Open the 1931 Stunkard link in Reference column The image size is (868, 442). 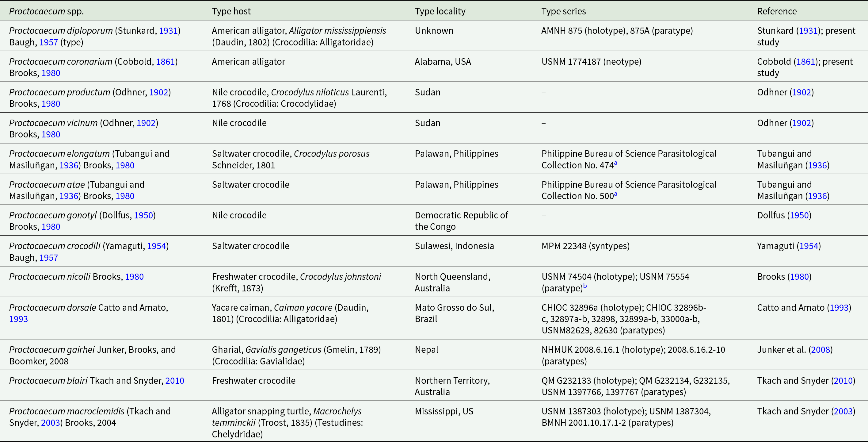click(808, 31)
